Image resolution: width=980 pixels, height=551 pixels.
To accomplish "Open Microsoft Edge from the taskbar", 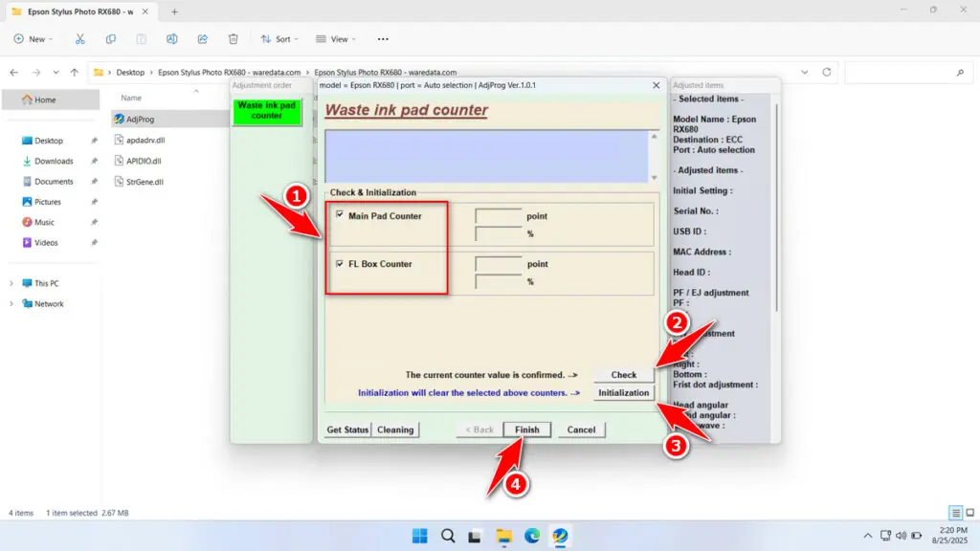I will (x=532, y=535).
